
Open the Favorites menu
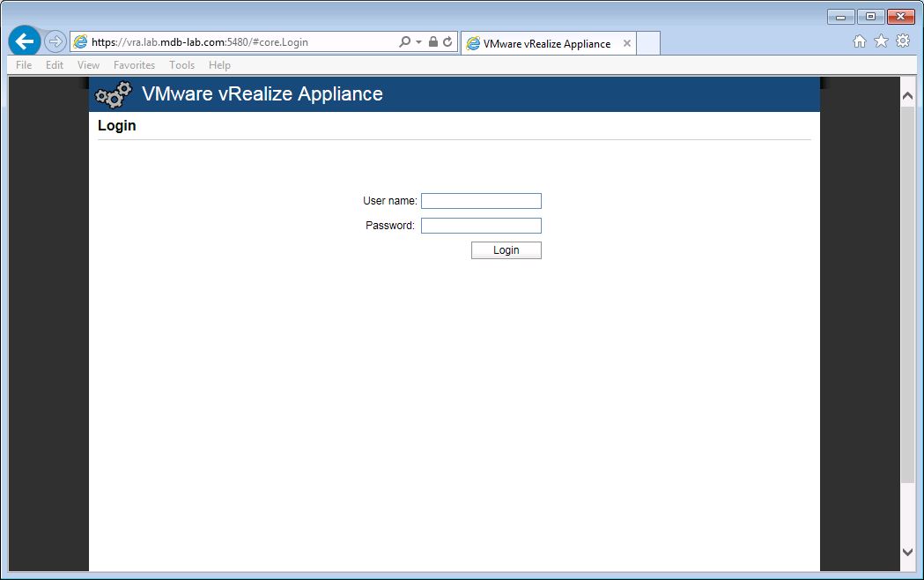134,65
